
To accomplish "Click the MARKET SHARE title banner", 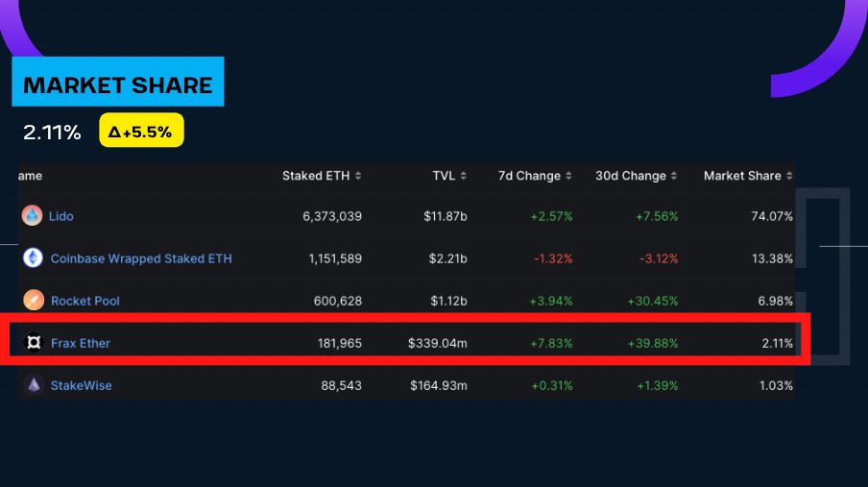I will coord(118,85).
